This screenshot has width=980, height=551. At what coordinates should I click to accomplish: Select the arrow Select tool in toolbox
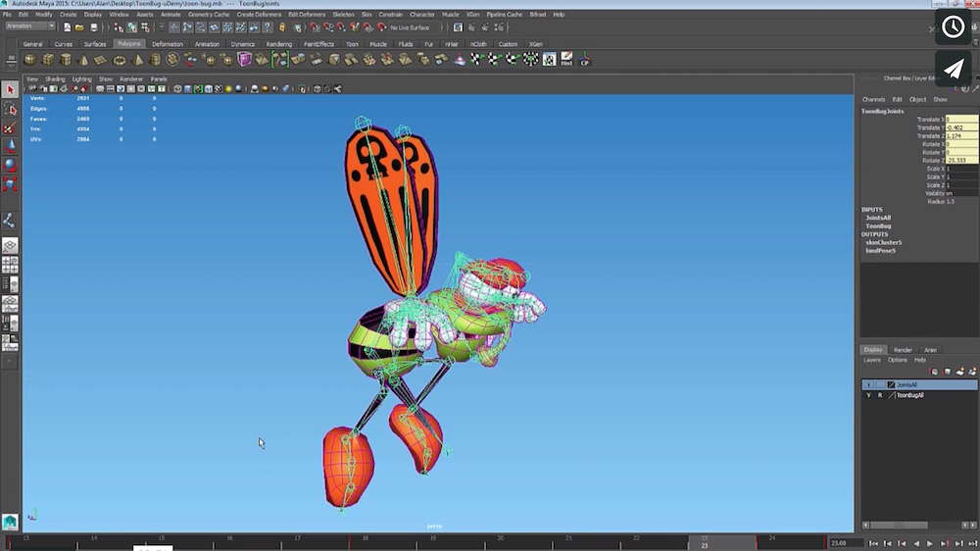point(11,90)
